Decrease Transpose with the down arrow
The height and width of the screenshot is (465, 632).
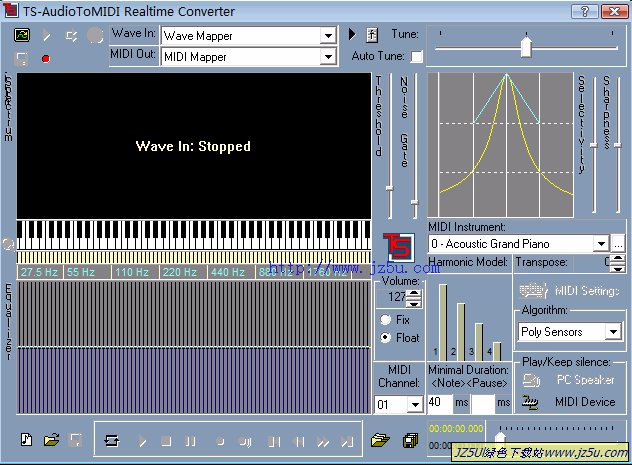(618, 268)
